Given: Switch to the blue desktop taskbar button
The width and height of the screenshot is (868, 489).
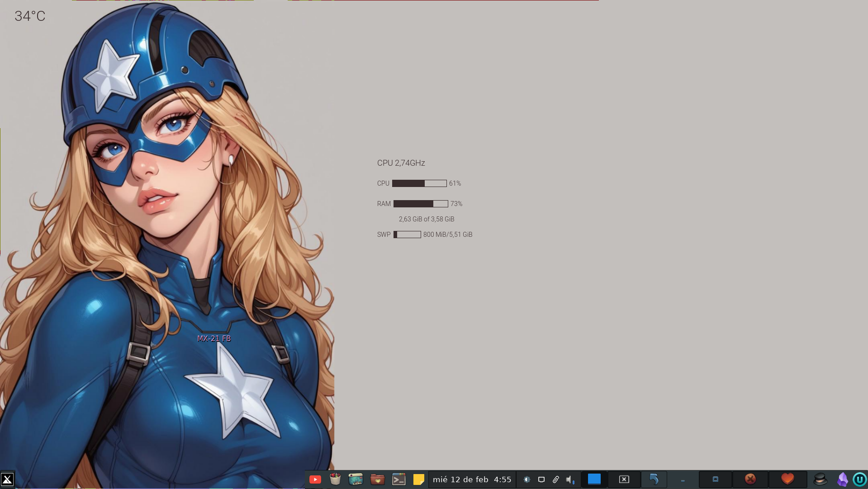Looking at the screenshot, I should click(x=594, y=479).
